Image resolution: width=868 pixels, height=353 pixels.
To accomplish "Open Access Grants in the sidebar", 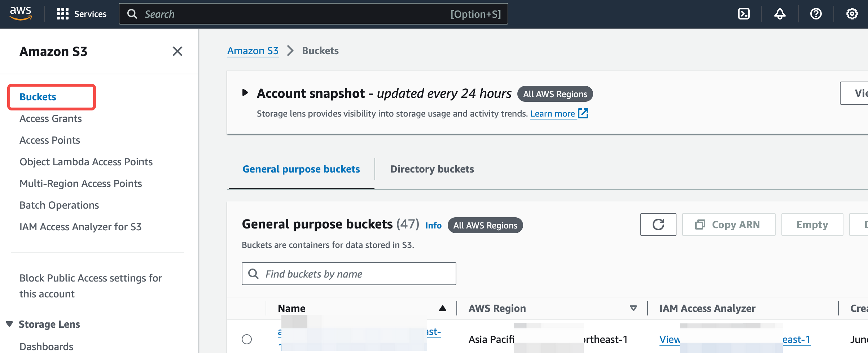I will [x=51, y=118].
